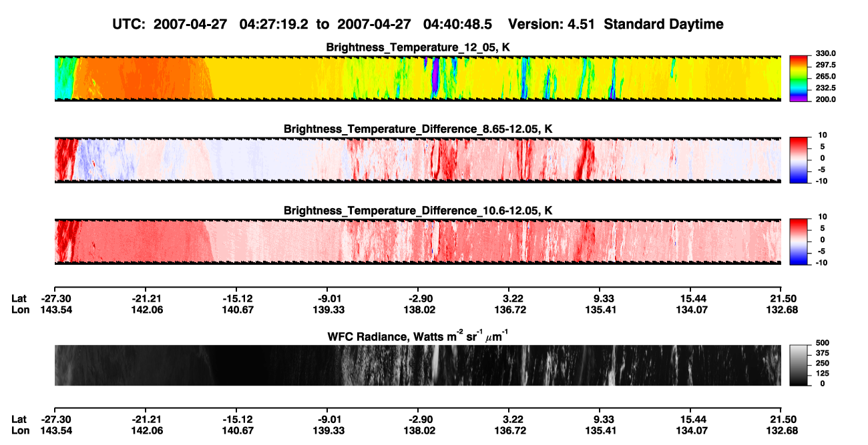Screen dimensions: 868x445
Task: Click longitude 132.68 on the bottom axis
Action: pos(781,430)
